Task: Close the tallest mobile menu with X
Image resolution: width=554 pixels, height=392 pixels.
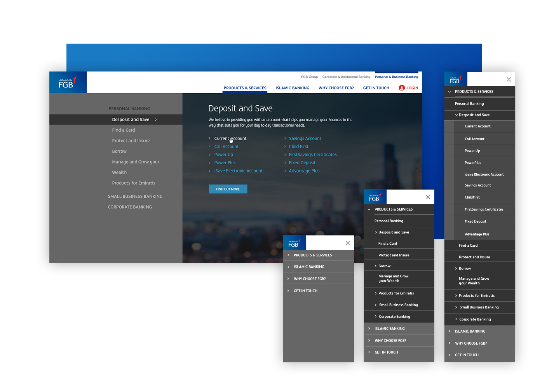Action: point(509,80)
